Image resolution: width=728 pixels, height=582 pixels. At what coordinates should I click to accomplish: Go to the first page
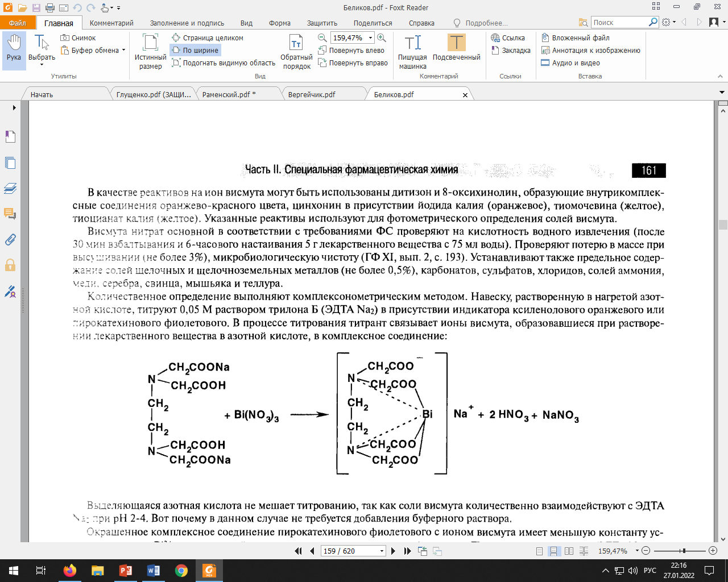299,551
